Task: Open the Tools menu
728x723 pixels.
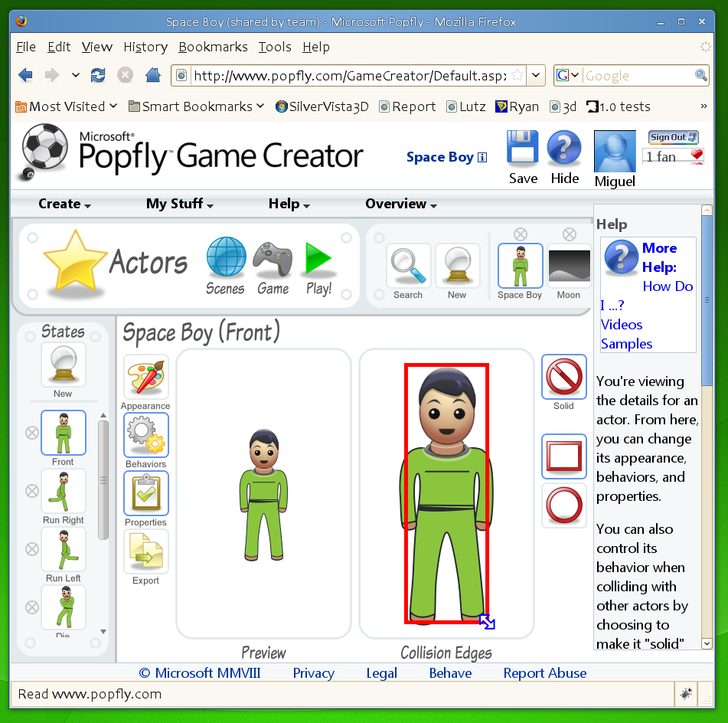Action: [275, 47]
